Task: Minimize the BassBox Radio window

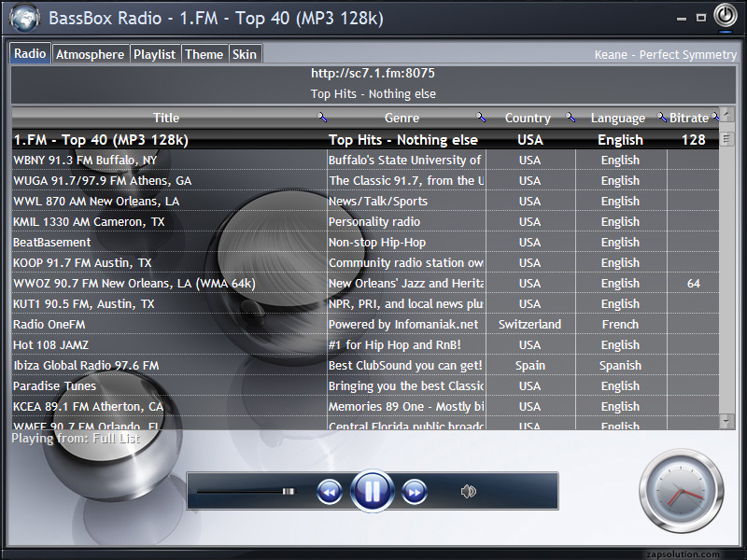Action: point(682,19)
